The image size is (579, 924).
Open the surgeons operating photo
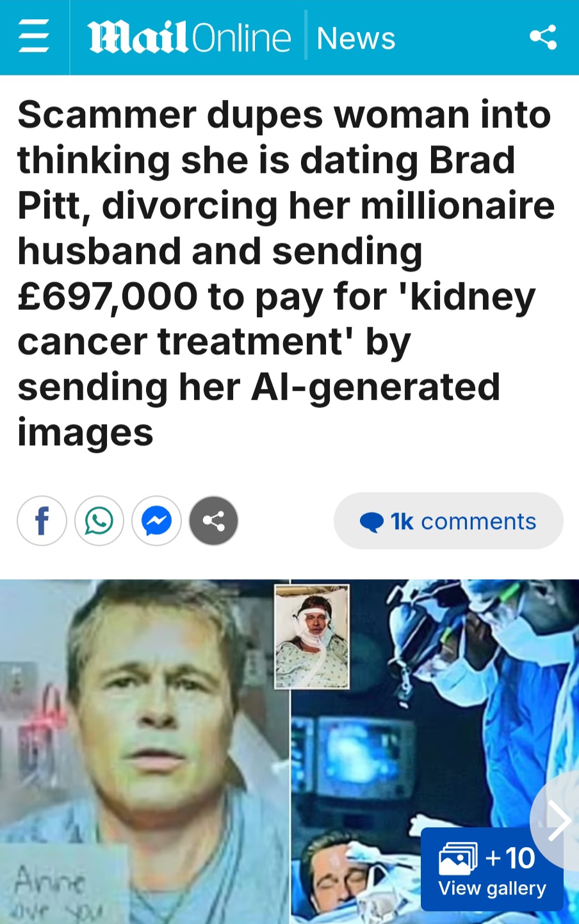click(435, 752)
